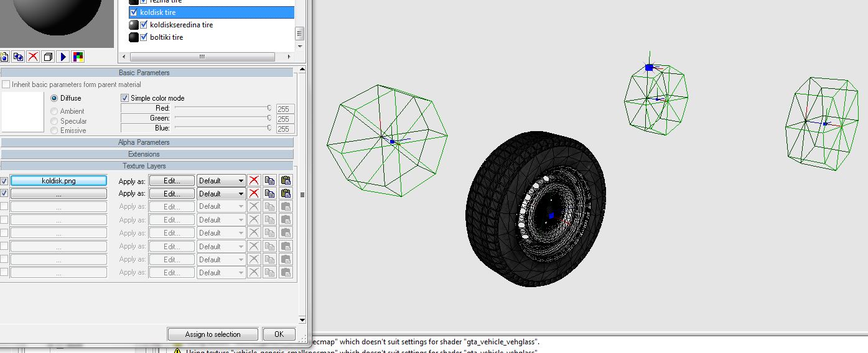868x353 pixels.
Task: Open Apply as dropdown for second layer
Action: point(222,194)
